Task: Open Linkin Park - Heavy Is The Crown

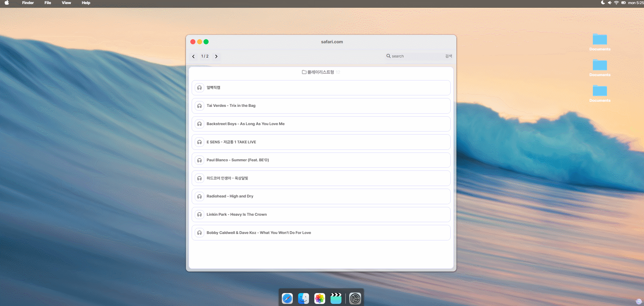Action: [x=321, y=214]
